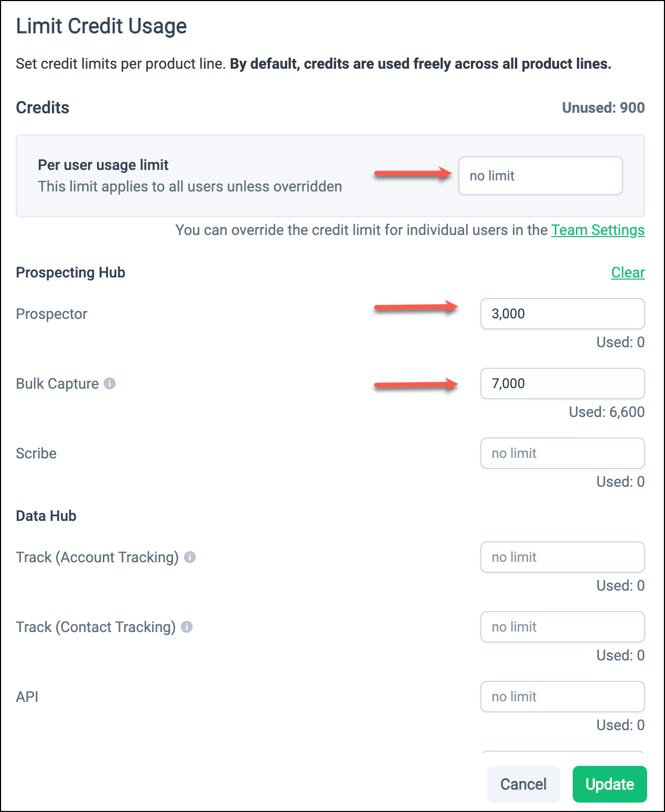The height and width of the screenshot is (812, 665).
Task: Click the Limit Credit Usage heading
Action: tap(101, 26)
